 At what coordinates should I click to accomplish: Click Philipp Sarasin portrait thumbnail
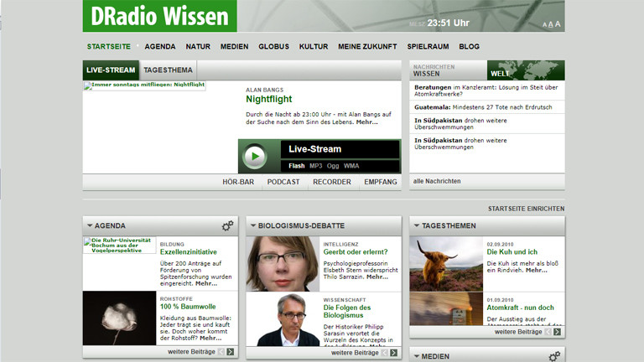[x=283, y=319]
